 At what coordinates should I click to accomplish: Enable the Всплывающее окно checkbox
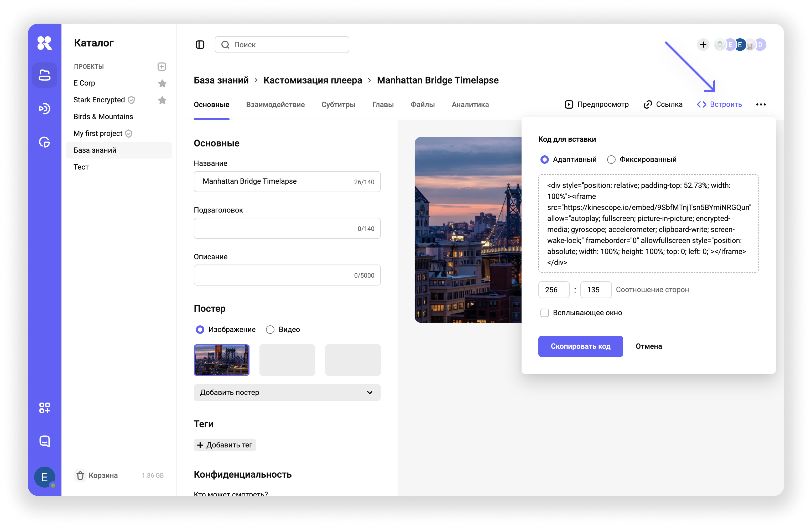click(544, 313)
